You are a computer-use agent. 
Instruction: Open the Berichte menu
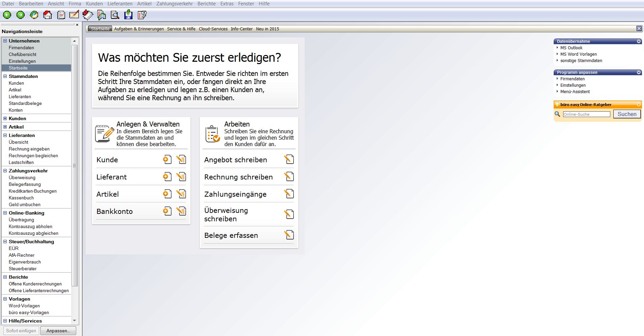coord(206,4)
